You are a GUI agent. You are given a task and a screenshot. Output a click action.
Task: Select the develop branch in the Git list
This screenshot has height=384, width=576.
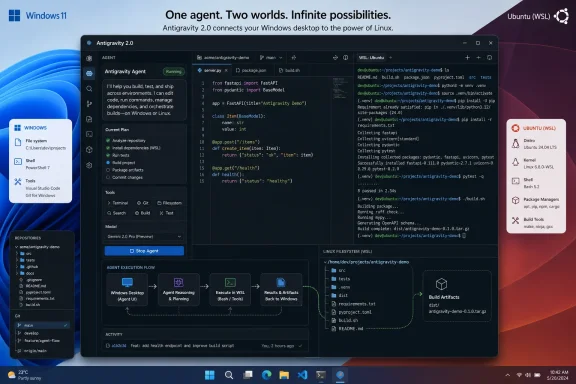[31, 333]
